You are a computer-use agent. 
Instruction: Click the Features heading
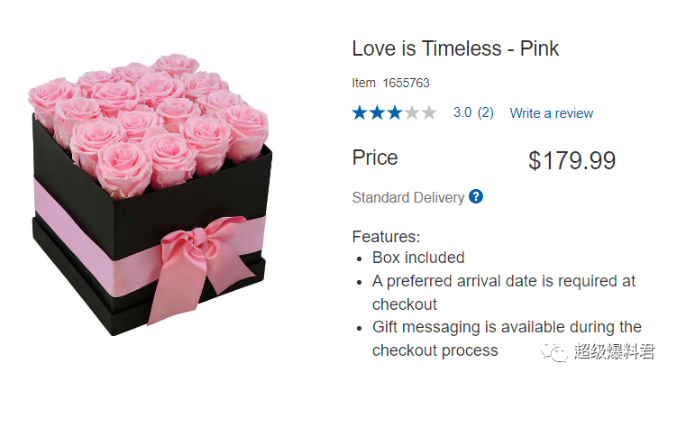pos(386,237)
